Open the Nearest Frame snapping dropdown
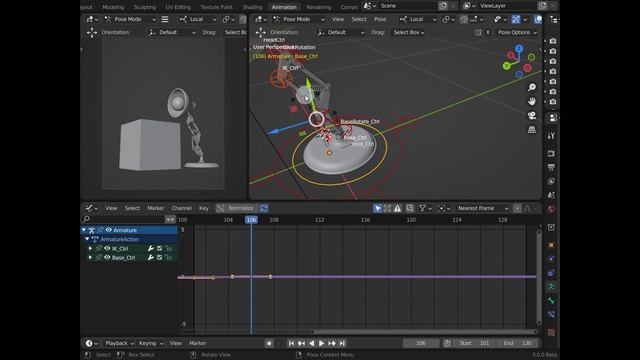This screenshot has height=360, width=640. (483, 208)
